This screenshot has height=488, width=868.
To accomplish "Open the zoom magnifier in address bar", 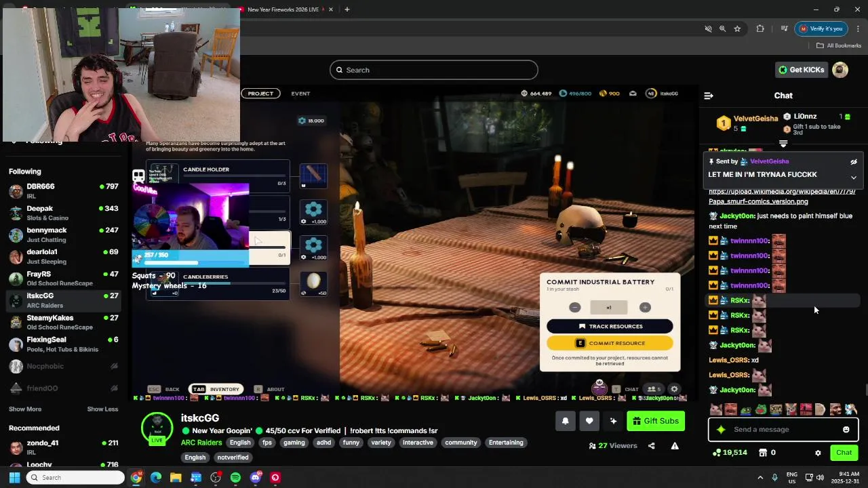I will (722, 28).
